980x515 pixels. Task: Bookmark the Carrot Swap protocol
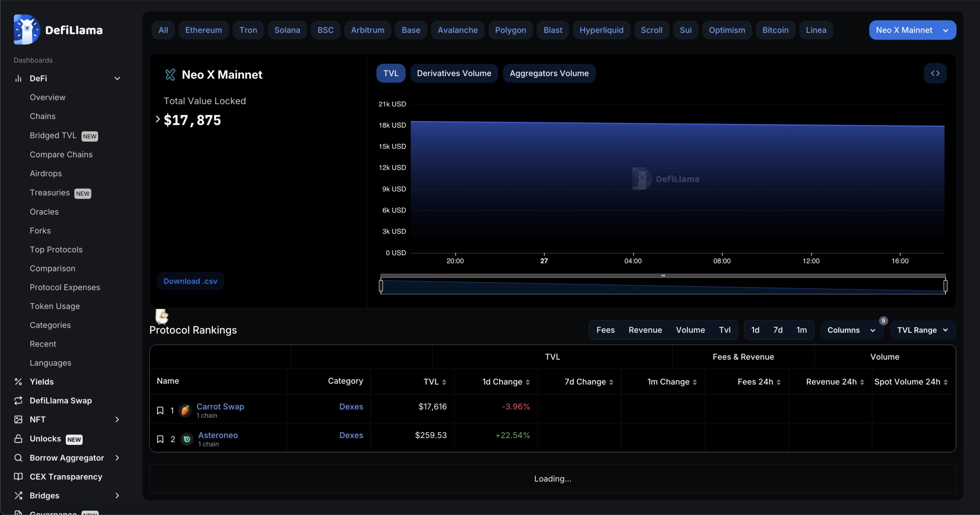pos(160,410)
